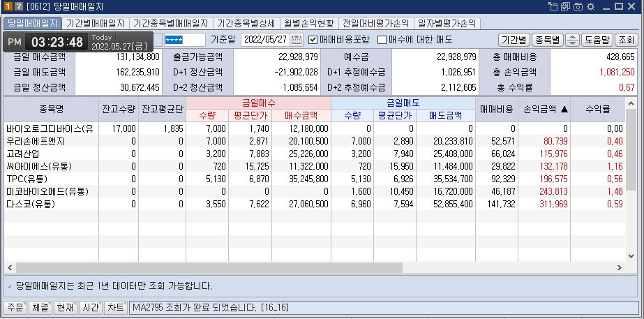Click the 도움말 help button
This screenshot has height=319, width=644.
597,40
